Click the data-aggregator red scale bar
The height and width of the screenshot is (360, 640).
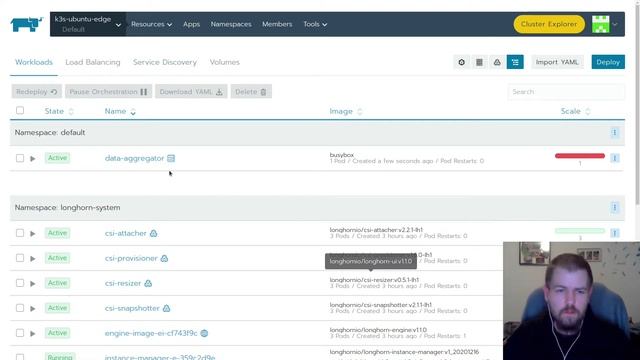coord(580,156)
